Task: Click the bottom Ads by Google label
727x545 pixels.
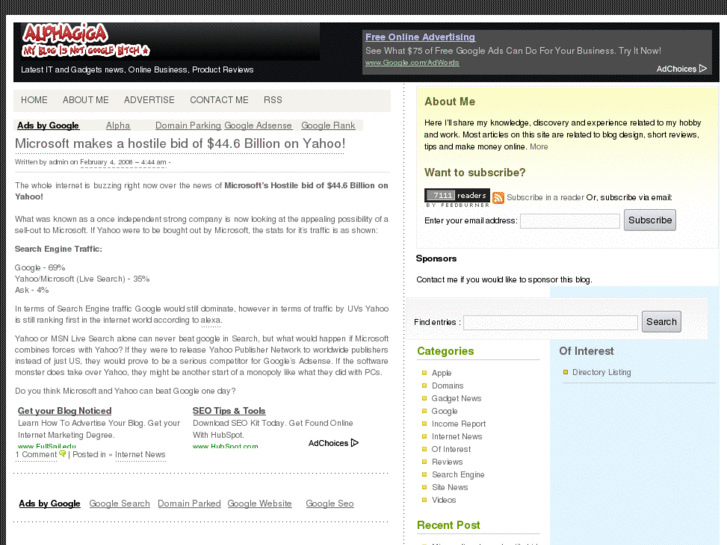Action: 50,504
